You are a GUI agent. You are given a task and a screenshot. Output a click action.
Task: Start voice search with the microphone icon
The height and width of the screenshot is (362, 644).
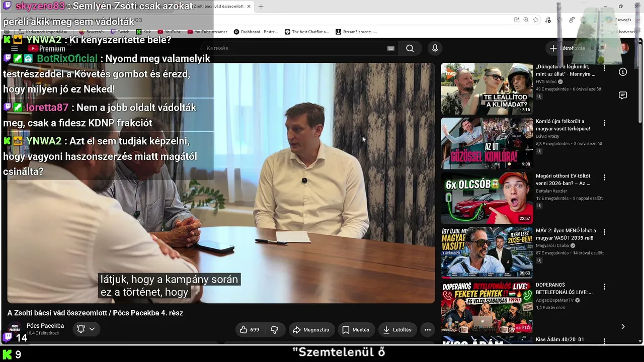(435, 48)
